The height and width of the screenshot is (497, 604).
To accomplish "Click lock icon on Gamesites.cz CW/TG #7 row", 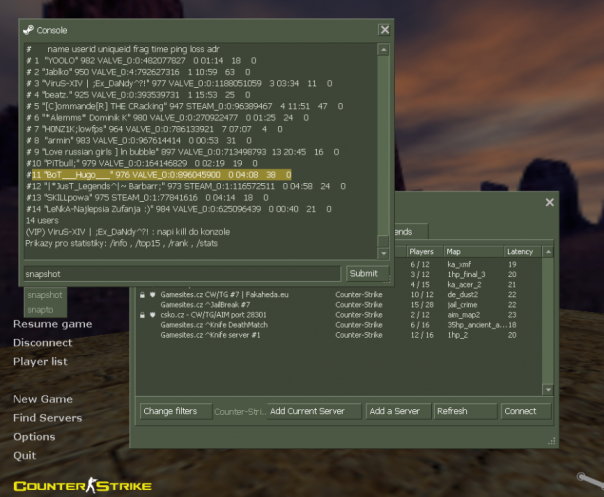I will click(x=142, y=295).
